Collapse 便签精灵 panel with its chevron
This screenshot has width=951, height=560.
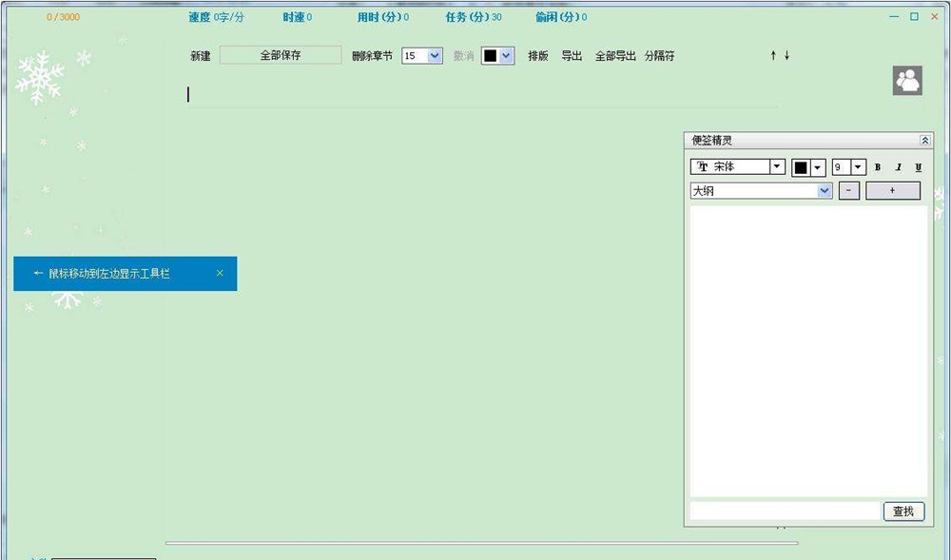(923, 140)
